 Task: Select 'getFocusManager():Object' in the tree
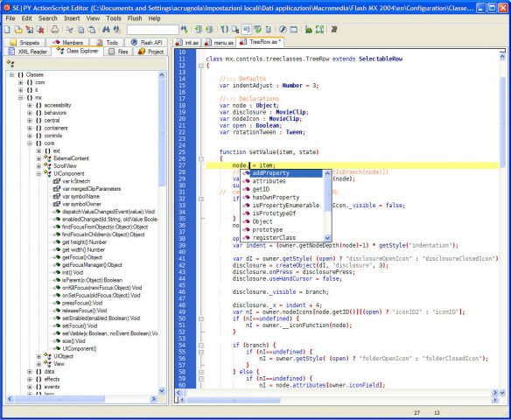coord(92,265)
